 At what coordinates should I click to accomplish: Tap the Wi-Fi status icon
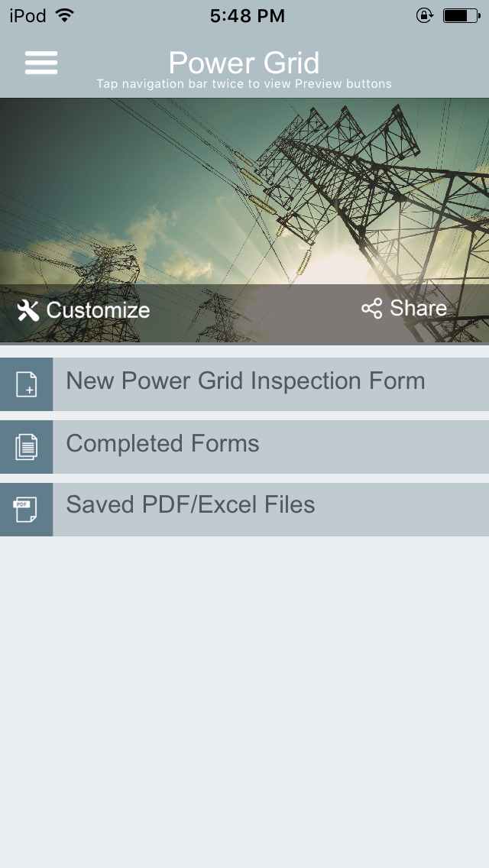point(65,15)
